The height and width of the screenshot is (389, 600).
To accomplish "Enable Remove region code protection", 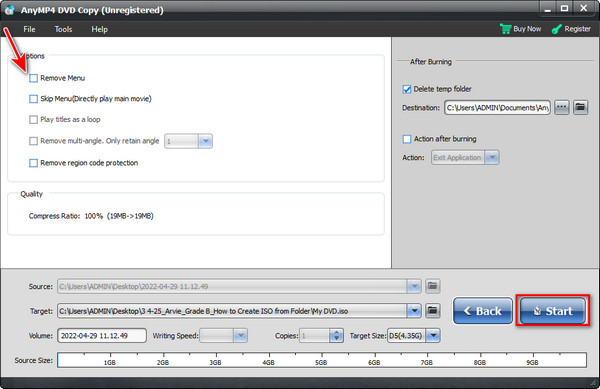I will (x=33, y=163).
